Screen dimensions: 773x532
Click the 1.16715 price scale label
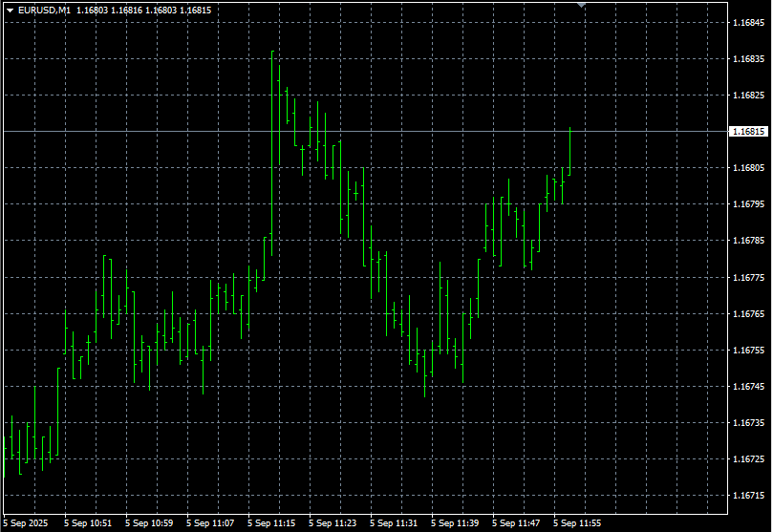[x=748, y=496]
